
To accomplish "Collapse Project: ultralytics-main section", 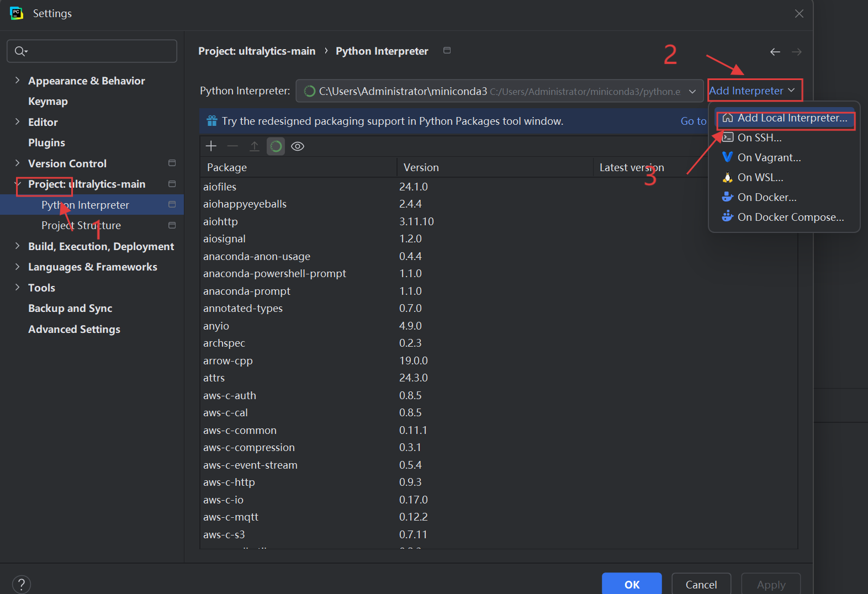I will tap(17, 184).
